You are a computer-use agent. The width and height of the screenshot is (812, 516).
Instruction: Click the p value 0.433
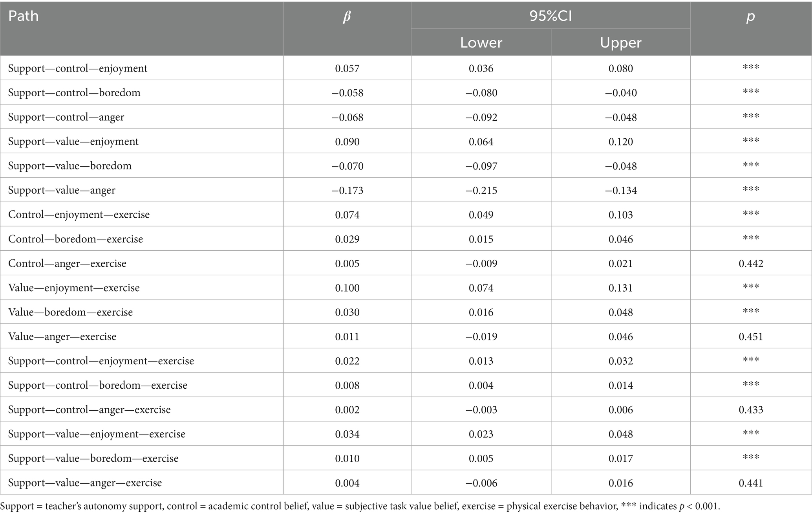point(751,409)
